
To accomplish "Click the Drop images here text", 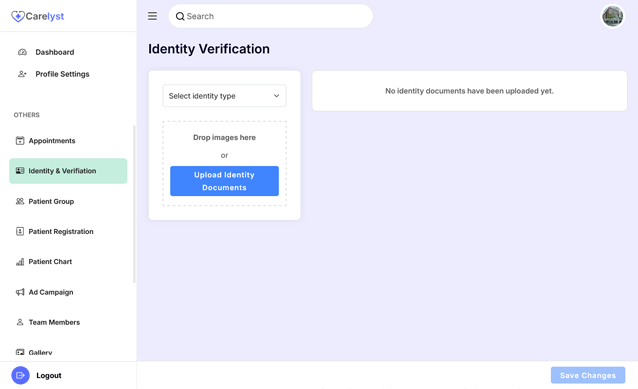I will coord(224,138).
